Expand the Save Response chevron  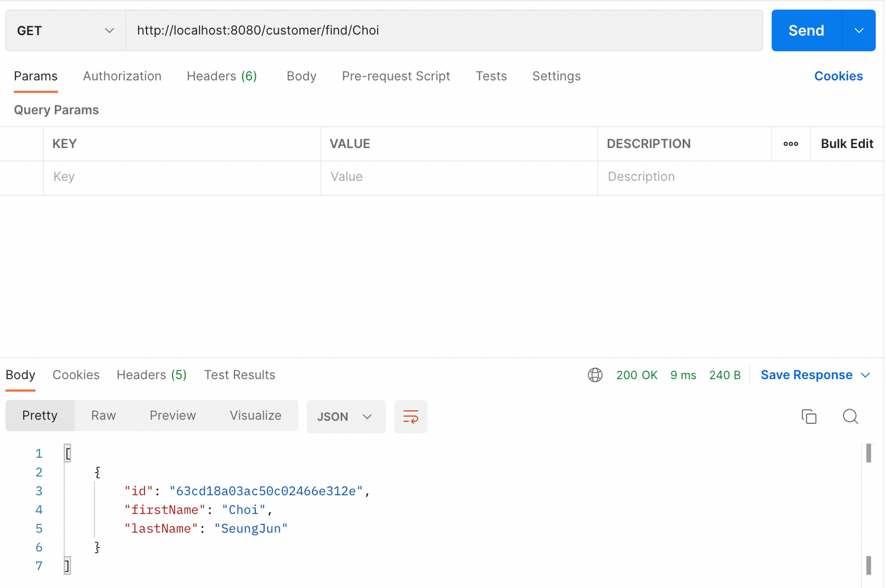click(865, 375)
